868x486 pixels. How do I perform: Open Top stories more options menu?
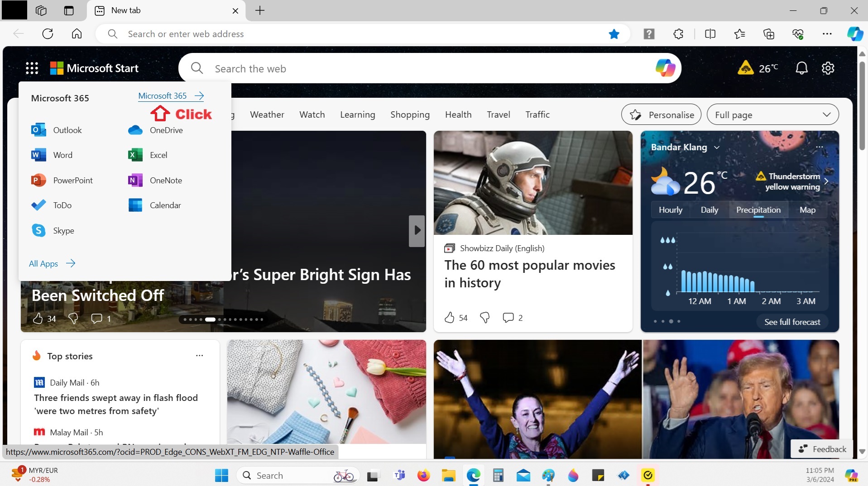coord(199,356)
